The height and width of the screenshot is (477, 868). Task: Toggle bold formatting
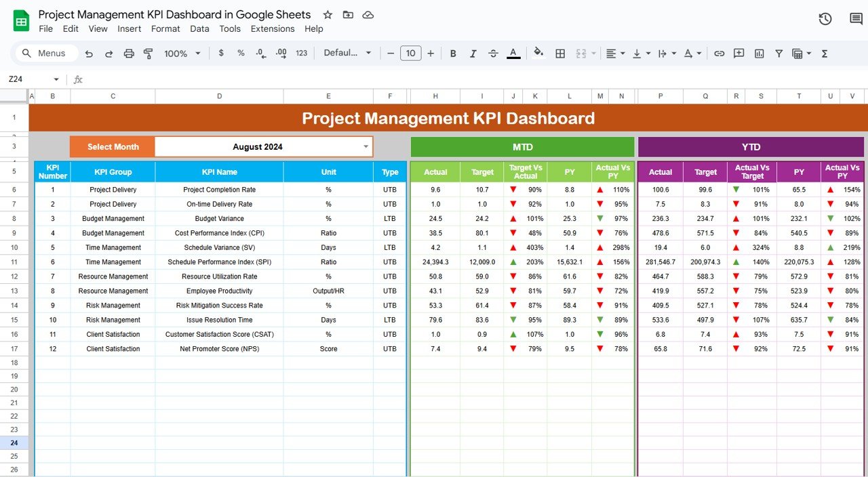pyautogui.click(x=453, y=54)
